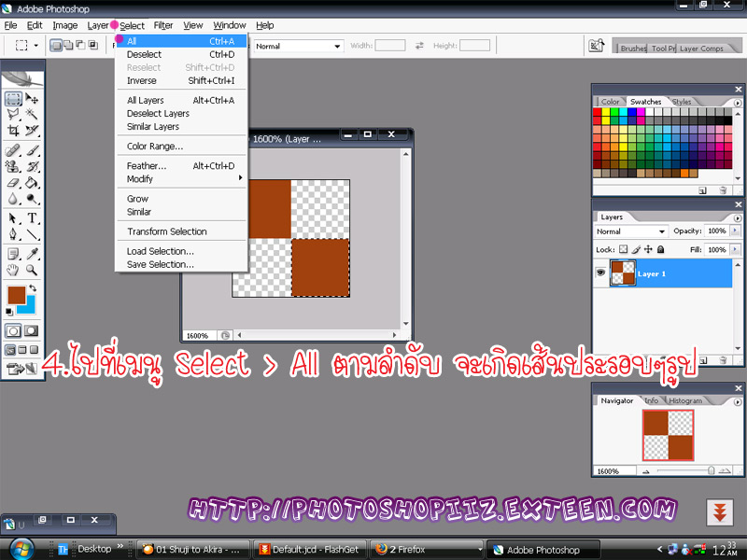Select the Pen tool
The width and height of the screenshot is (747, 560).
pyautogui.click(x=13, y=234)
